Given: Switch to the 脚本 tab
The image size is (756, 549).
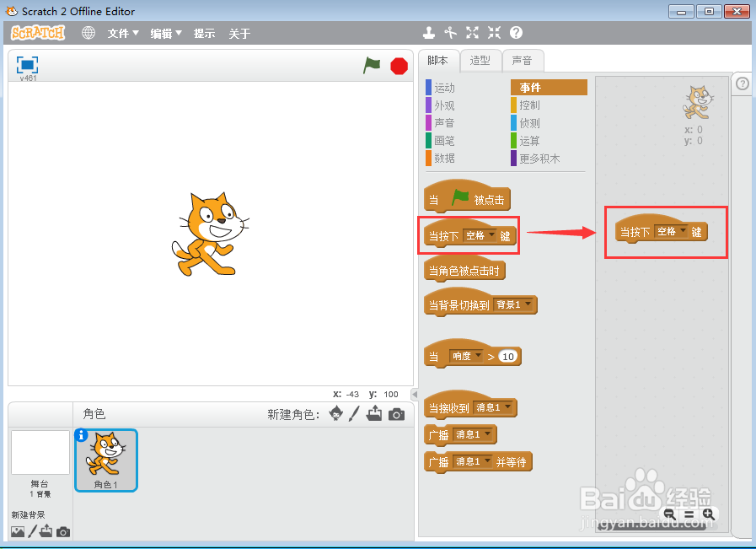Looking at the screenshot, I should pyautogui.click(x=437, y=61).
